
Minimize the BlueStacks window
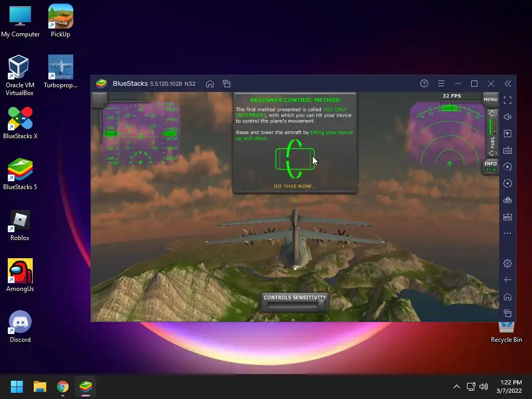458,84
